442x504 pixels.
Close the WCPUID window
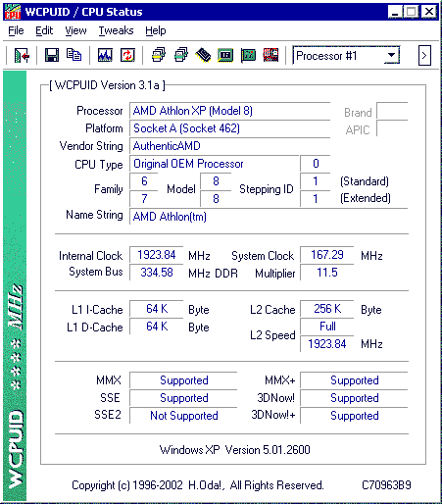tap(429, 12)
